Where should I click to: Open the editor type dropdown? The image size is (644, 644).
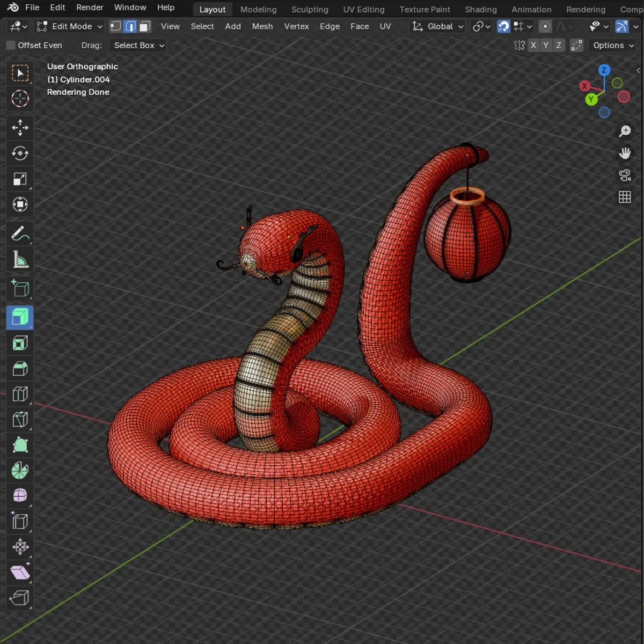pos(19,26)
